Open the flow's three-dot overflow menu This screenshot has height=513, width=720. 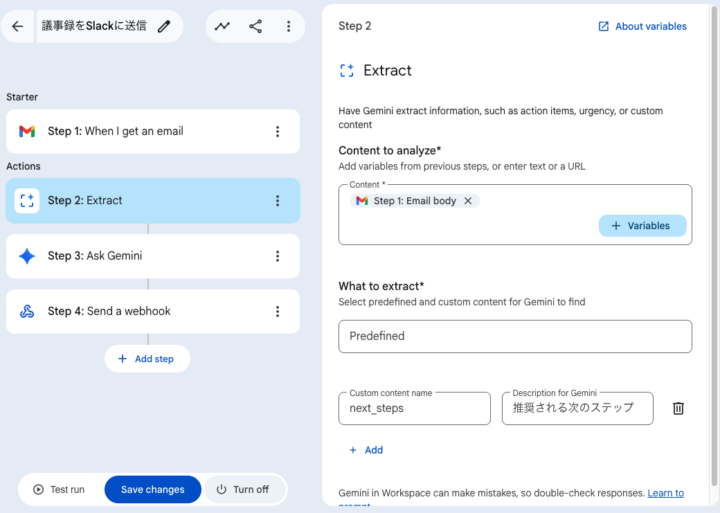click(x=288, y=26)
